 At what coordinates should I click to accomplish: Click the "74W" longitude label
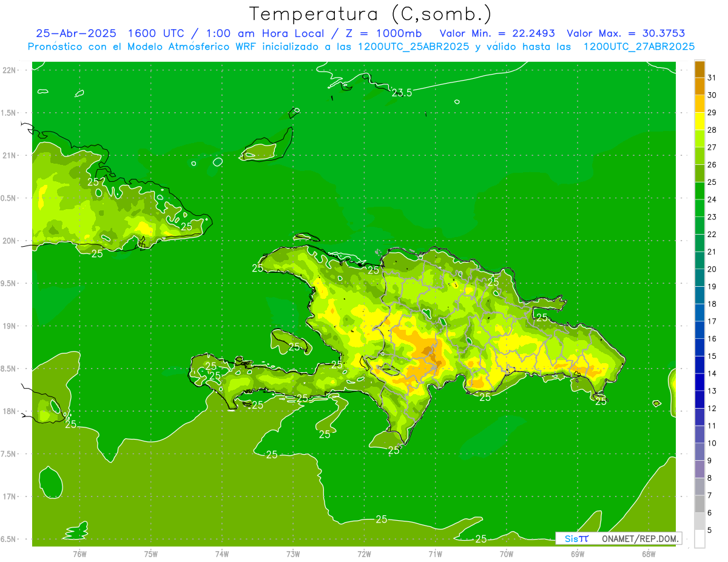[222, 554]
